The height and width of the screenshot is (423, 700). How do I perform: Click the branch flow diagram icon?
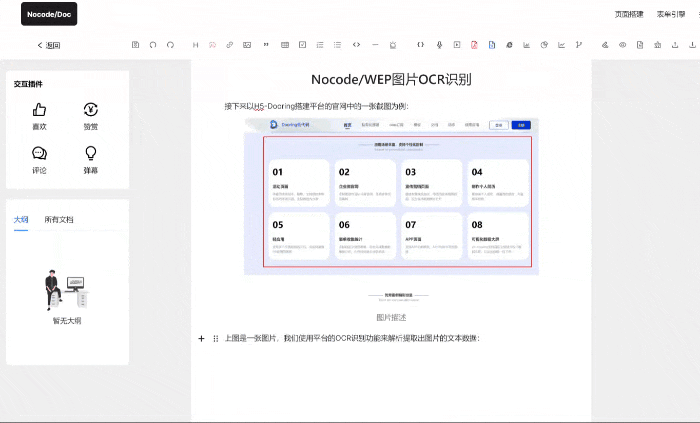coord(579,45)
